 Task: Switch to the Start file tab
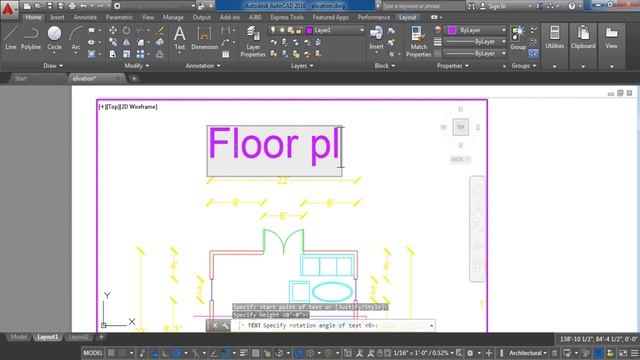click(20, 78)
